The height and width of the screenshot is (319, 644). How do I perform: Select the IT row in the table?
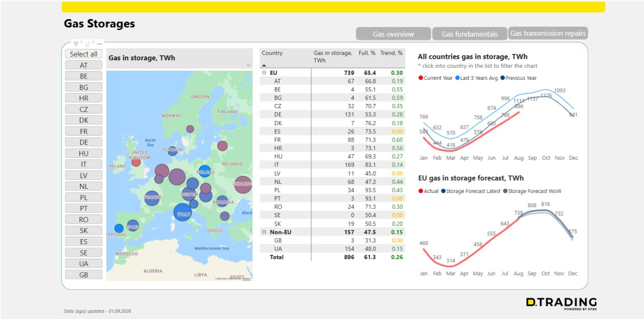pyautogui.click(x=332, y=165)
